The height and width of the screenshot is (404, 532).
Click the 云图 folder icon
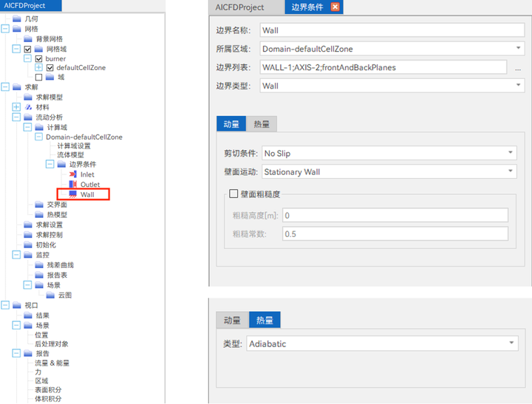click(50, 295)
